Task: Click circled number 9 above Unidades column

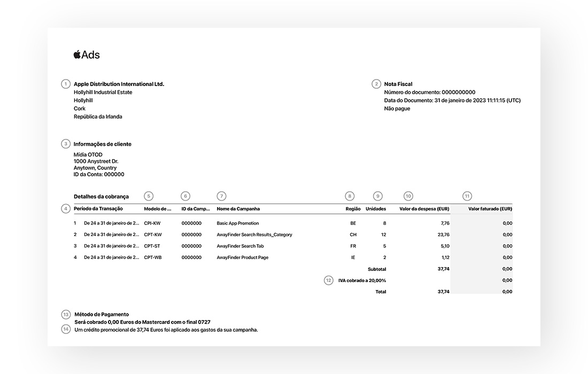Action: click(x=378, y=196)
